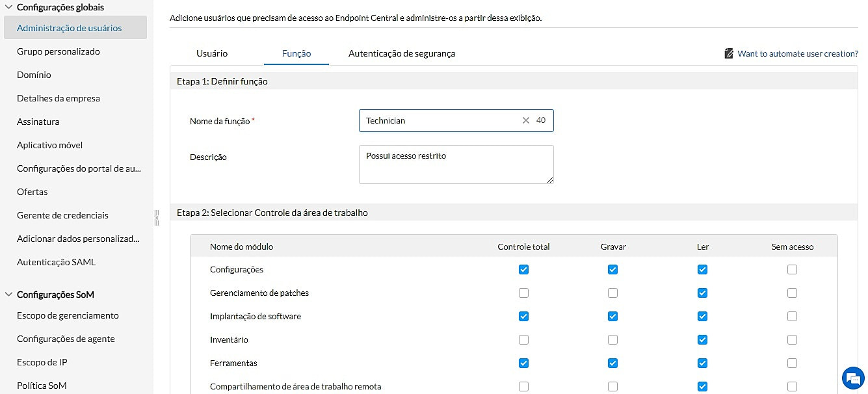
Task: Open Grupo personalizado in the sidebar
Action: pyautogui.click(x=59, y=51)
